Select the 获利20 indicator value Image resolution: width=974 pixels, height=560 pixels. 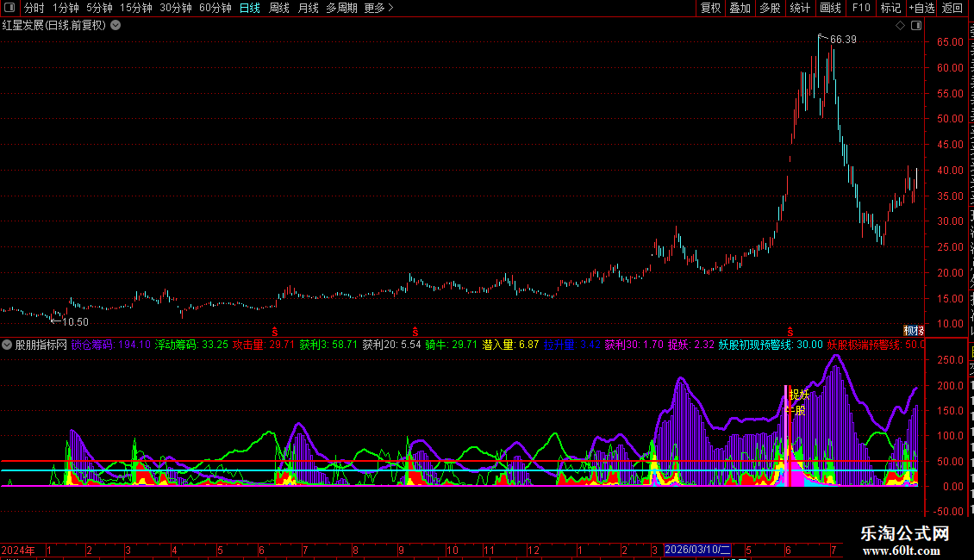392,345
